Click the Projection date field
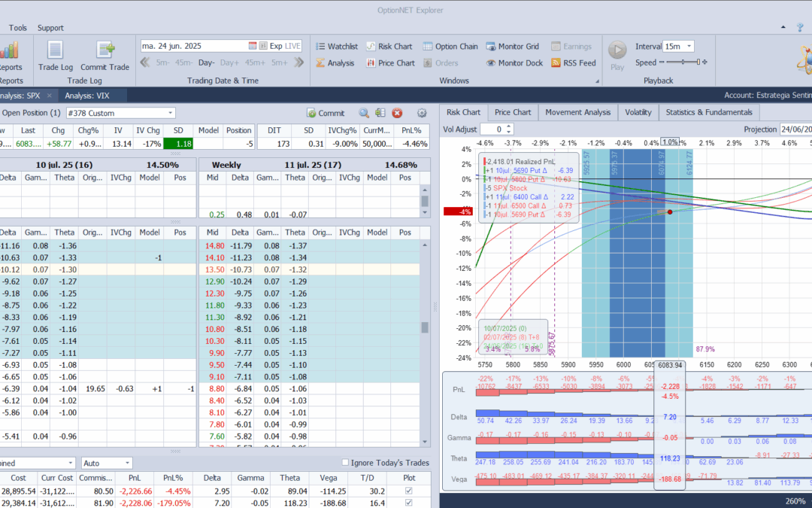The height and width of the screenshot is (508, 812). 796,129
